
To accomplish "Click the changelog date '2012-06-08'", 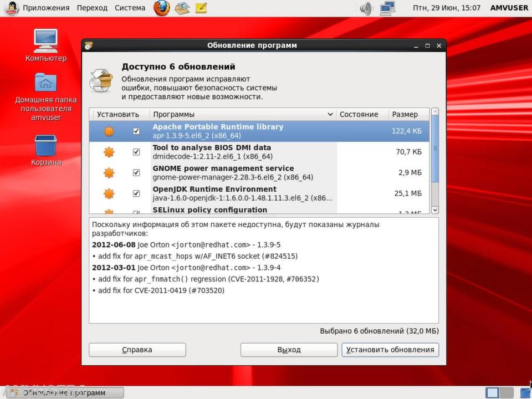I will (114, 245).
